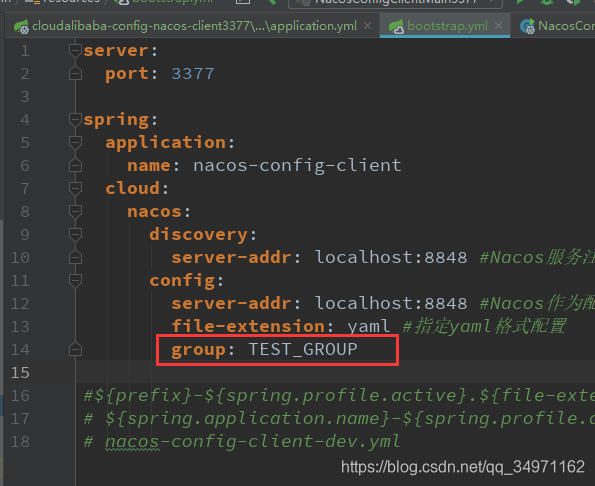Place cursor on empty line 15
This screenshot has height=486, width=595.
click(x=335, y=372)
